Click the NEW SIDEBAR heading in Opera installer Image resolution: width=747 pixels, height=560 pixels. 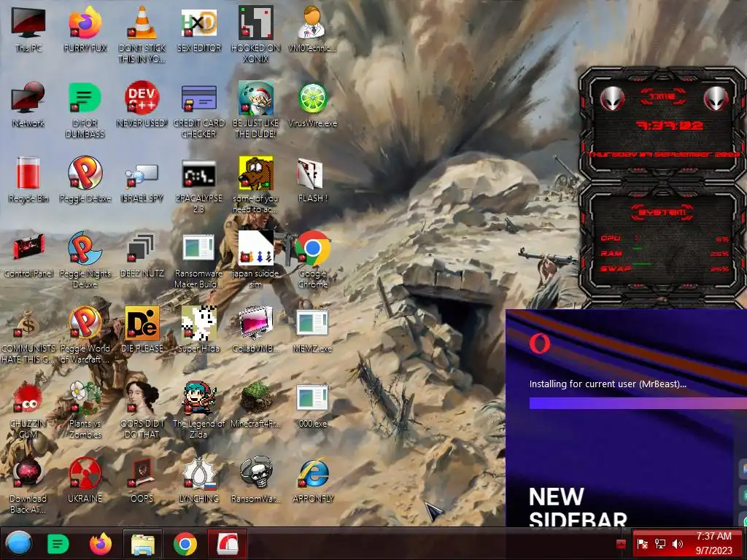(578, 507)
